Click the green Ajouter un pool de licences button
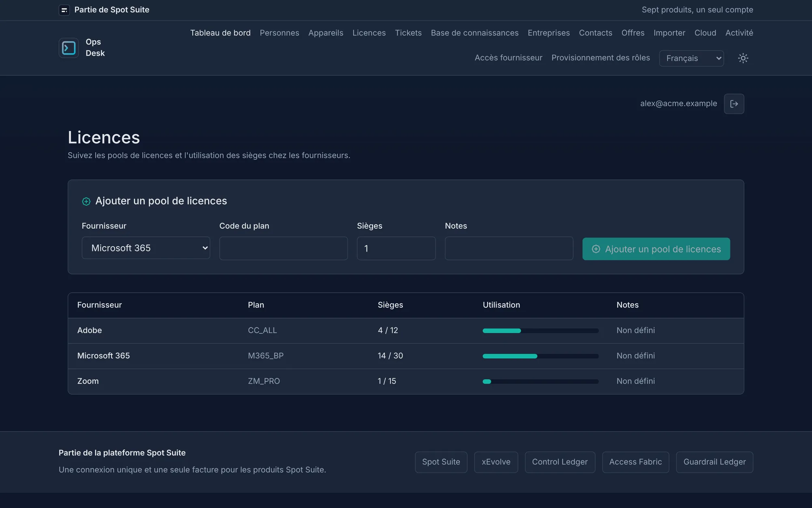 pos(656,249)
